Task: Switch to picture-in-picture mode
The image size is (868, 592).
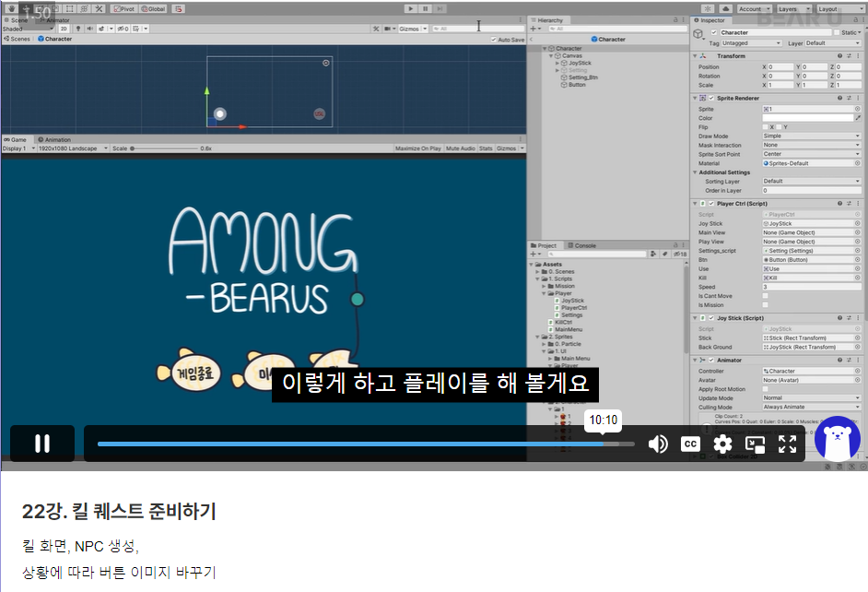Action: point(755,444)
